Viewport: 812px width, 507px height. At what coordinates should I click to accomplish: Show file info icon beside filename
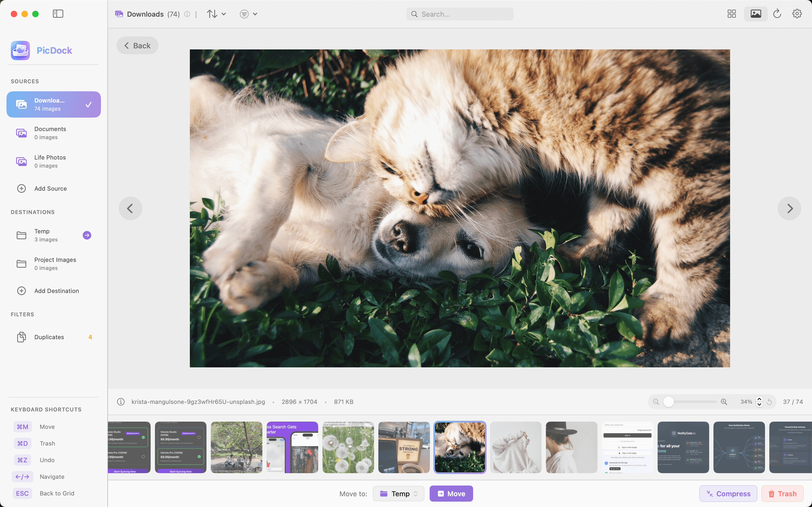tap(121, 402)
